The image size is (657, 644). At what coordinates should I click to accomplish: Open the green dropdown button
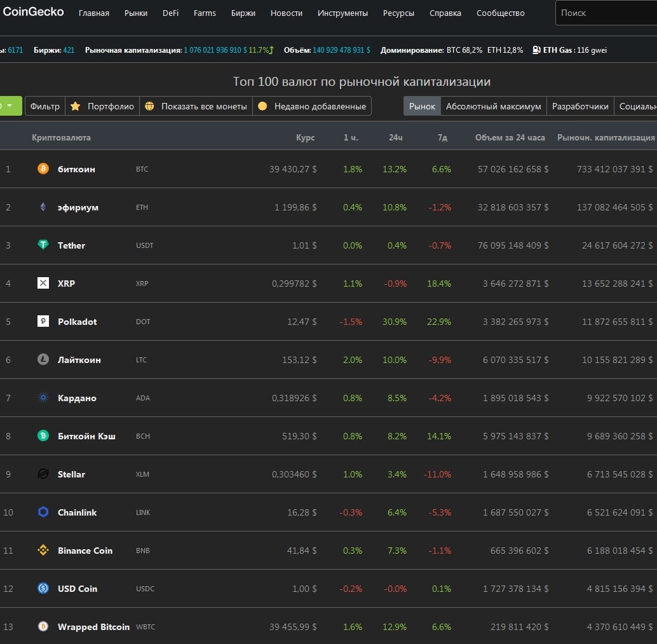coord(10,106)
